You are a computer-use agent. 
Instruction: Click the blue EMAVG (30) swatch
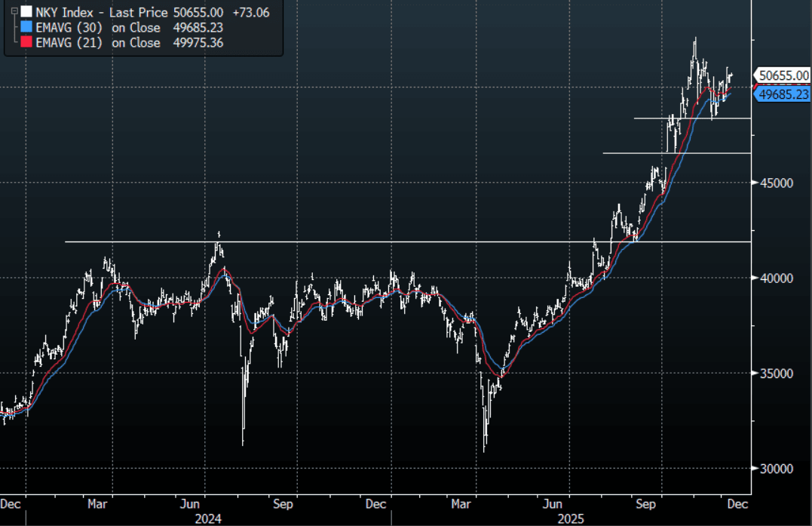(27, 28)
